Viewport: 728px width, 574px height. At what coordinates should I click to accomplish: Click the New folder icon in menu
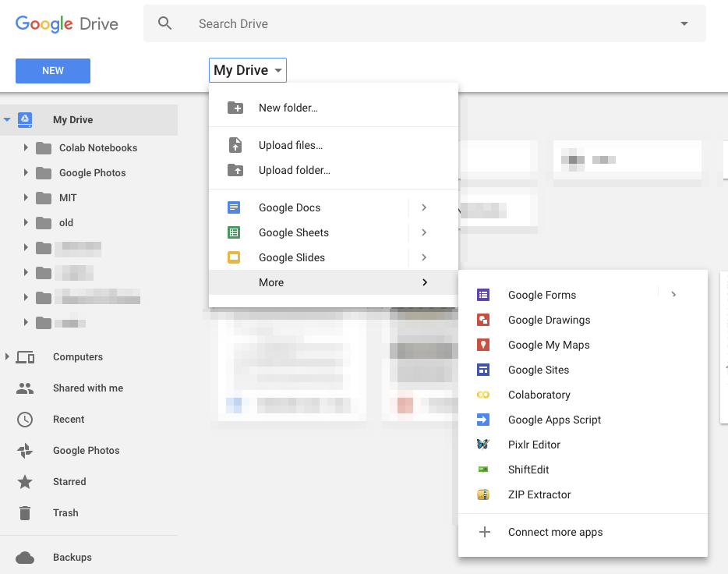point(235,108)
